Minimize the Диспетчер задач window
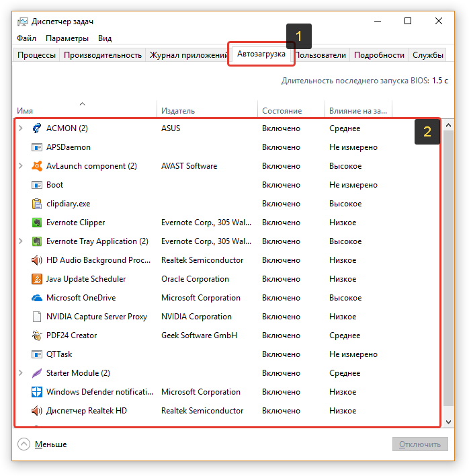Screen dimensions: 469x476 point(378,21)
